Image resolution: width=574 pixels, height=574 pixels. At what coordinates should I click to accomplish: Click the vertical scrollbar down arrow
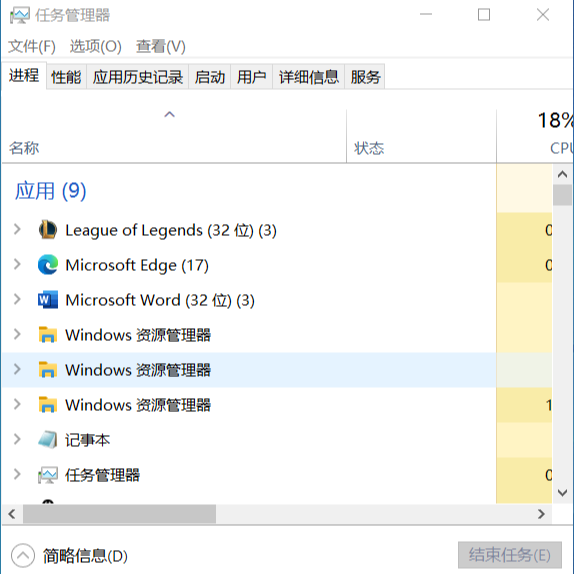562,493
